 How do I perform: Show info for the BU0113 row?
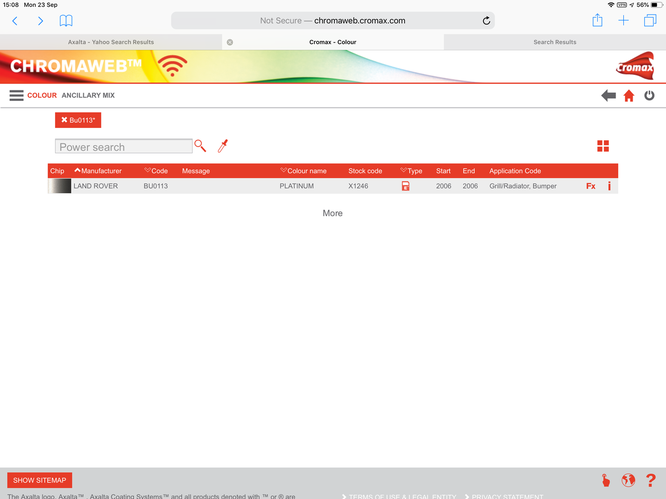coord(609,186)
